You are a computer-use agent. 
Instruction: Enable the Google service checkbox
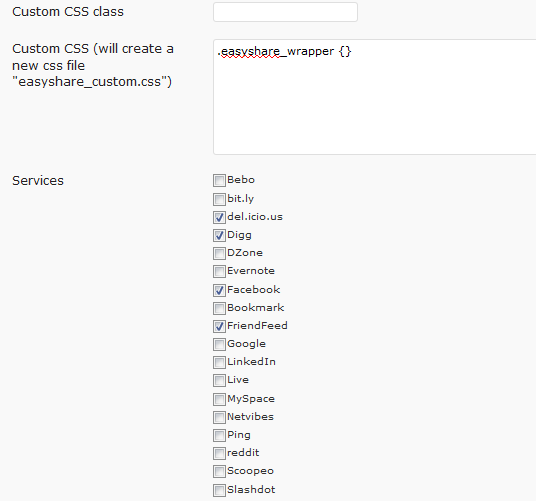[219, 344]
